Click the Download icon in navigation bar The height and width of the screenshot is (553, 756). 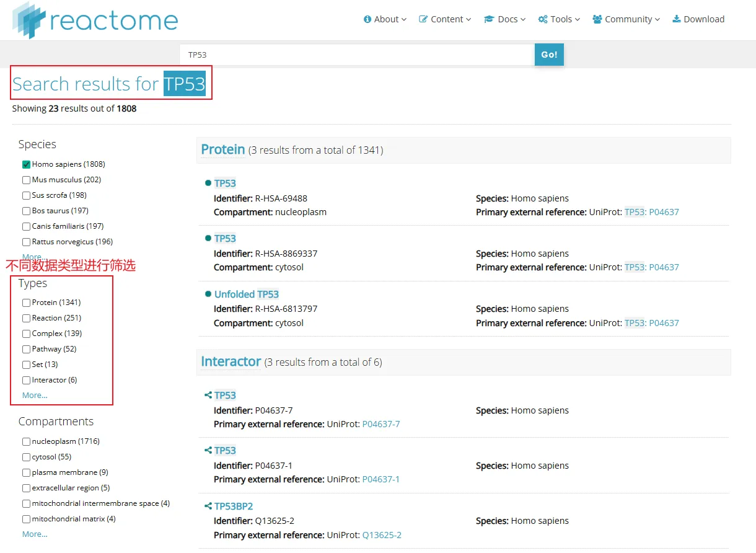(677, 19)
